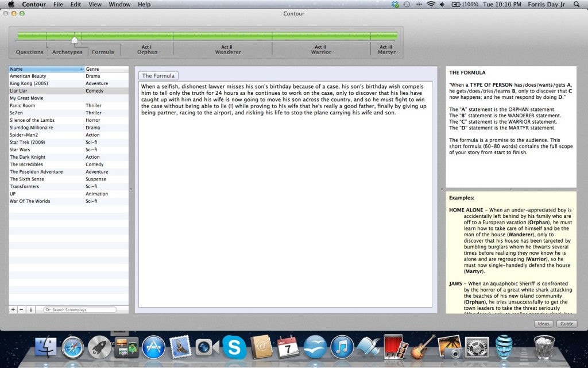Open System Preferences gear in Dock

click(x=477, y=347)
